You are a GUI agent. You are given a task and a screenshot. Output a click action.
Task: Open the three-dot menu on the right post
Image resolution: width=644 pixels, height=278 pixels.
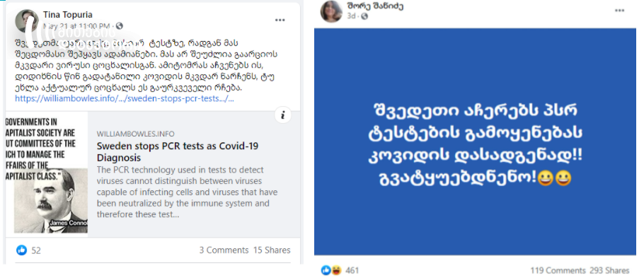point(619,11)
